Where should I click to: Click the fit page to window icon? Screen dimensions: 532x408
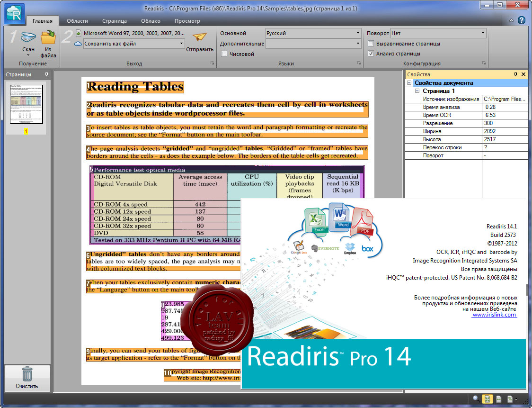[488, 399]
